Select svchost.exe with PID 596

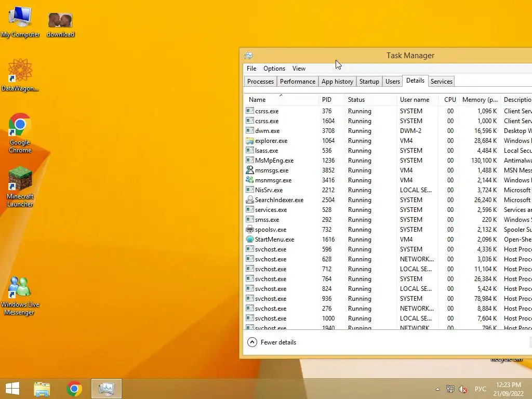[x=388, y=249]
